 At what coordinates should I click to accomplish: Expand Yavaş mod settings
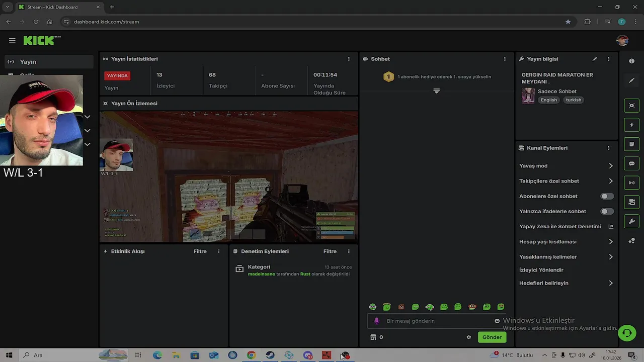point(566,166)
